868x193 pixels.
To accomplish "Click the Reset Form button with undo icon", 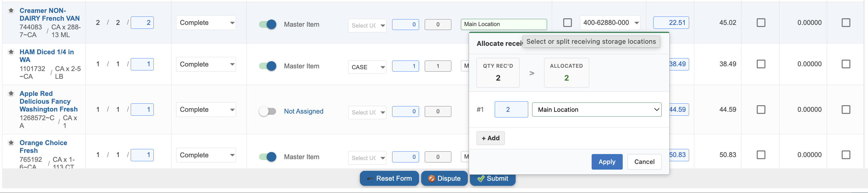I will [x=389, y=178].
